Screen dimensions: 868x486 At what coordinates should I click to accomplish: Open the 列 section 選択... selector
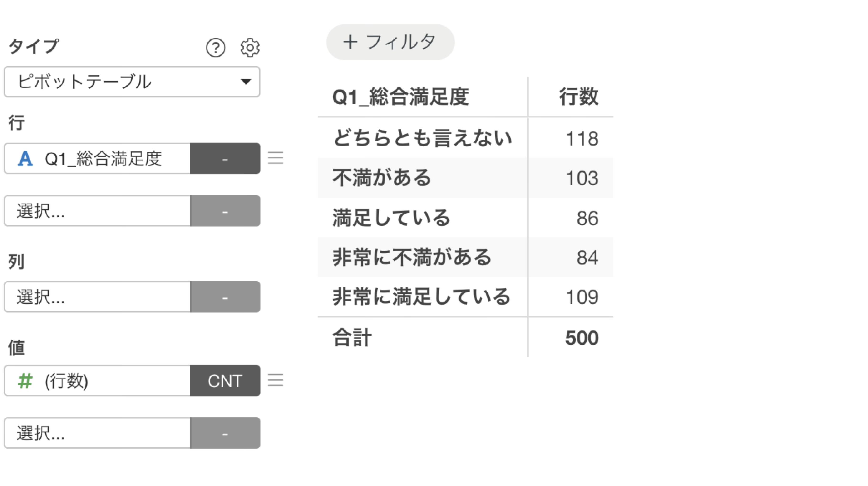coord(97,297)
